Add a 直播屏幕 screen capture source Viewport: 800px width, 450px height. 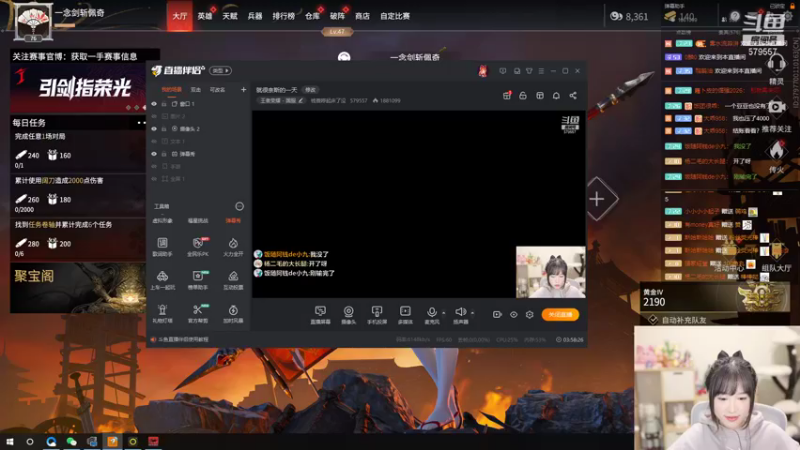320,315
